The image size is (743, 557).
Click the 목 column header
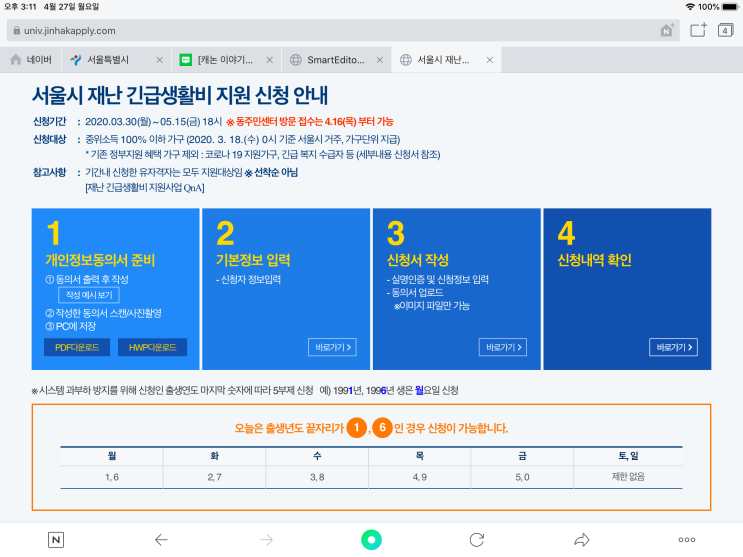click(419, 456)
